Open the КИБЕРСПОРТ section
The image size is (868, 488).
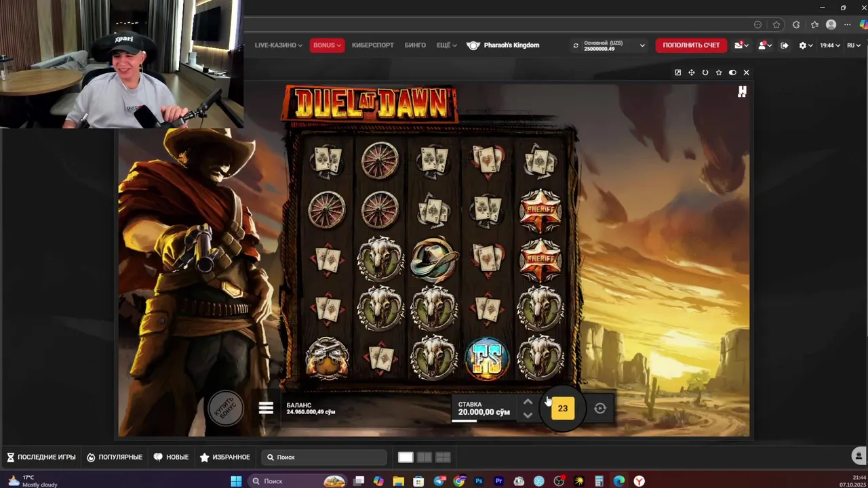[372, 45]
